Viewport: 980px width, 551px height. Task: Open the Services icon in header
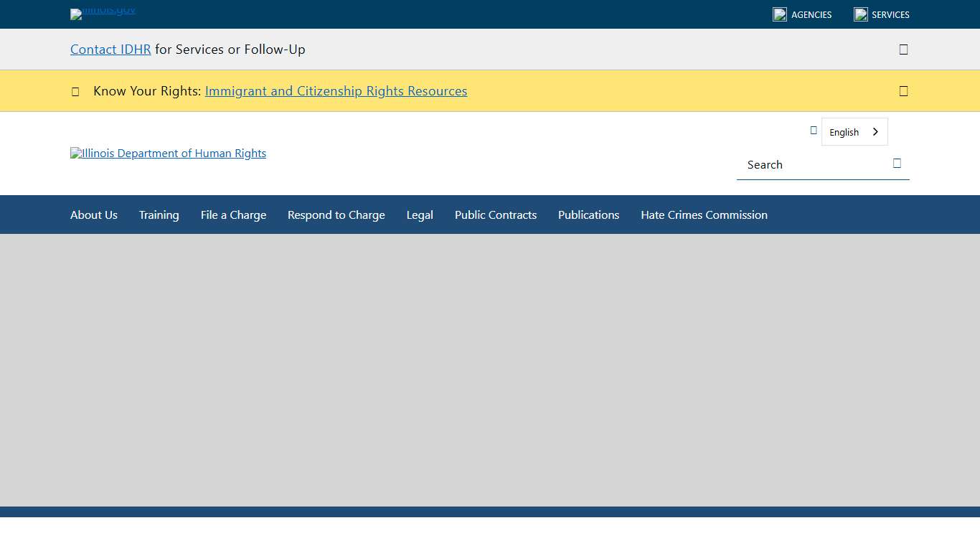tap(861, 14)
